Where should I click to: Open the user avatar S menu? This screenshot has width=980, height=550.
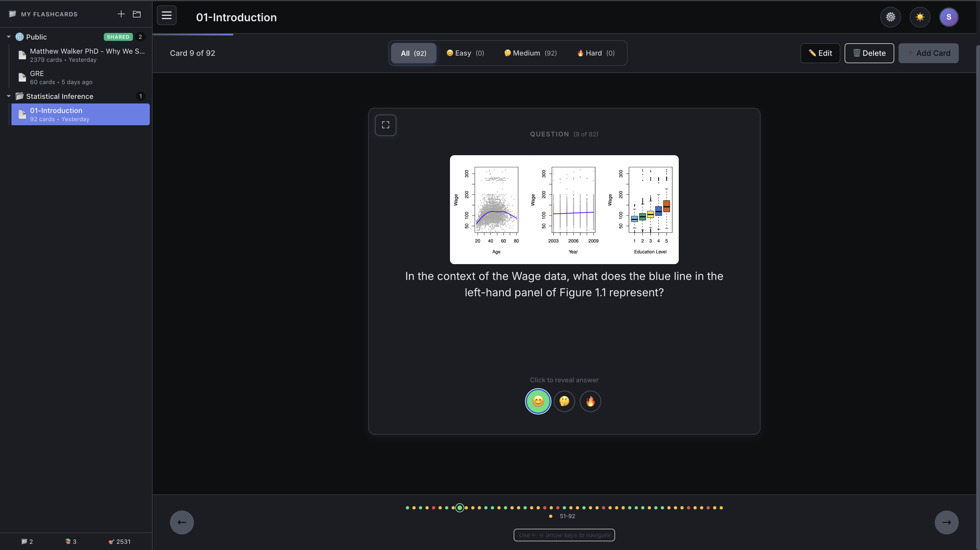[x=948, y=17]
